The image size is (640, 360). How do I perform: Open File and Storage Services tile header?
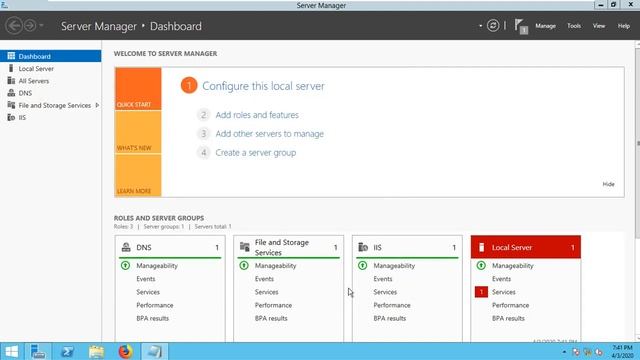289,247
